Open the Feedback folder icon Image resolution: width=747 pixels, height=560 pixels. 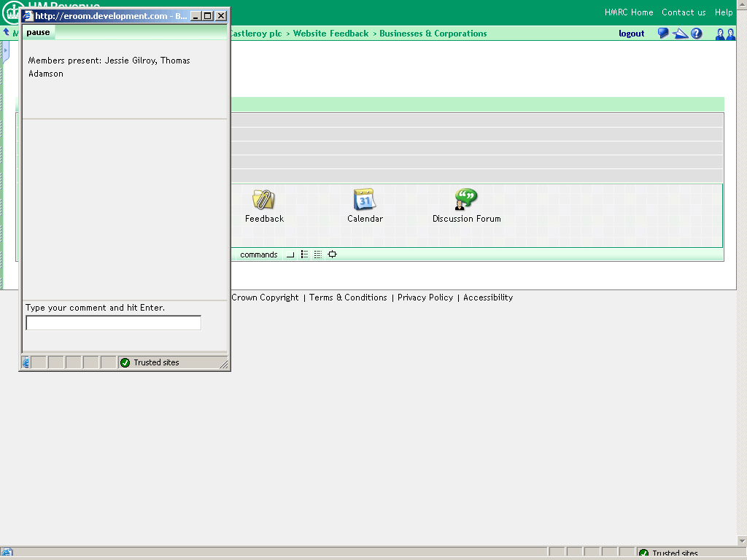pos(263,200)
